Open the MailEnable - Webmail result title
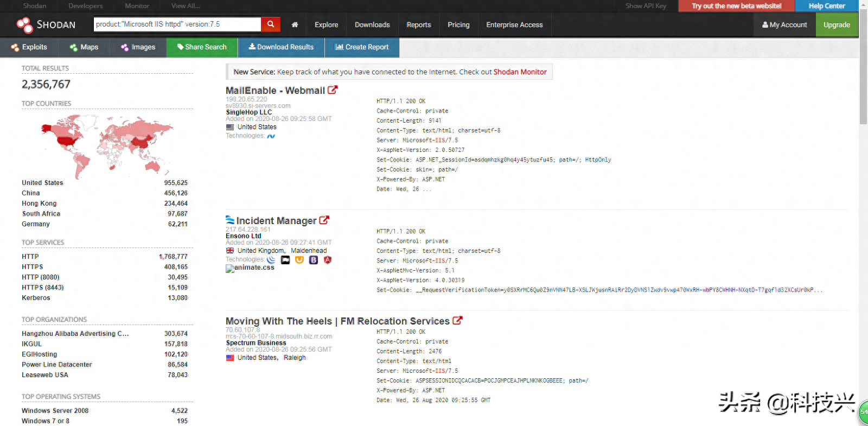This screenshot has width=868, height=426. pos(275,91)
